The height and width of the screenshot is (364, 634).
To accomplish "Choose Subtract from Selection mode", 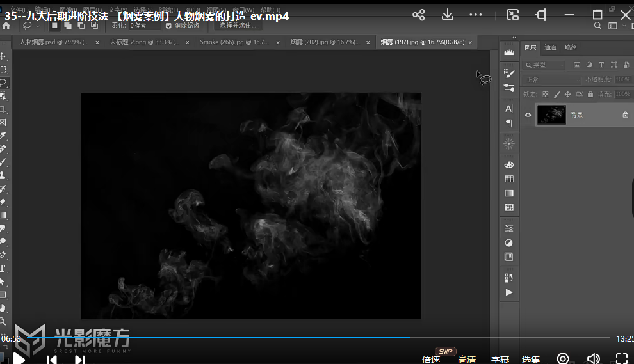I will [x=81, y=26].
